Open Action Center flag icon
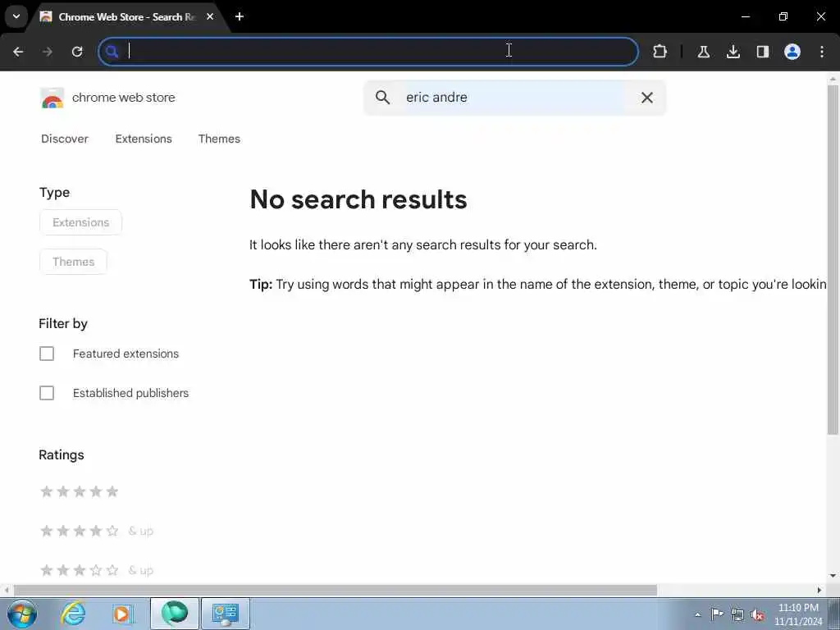The height and width of the screenshot is (630, 840). (x=716, y=614)
